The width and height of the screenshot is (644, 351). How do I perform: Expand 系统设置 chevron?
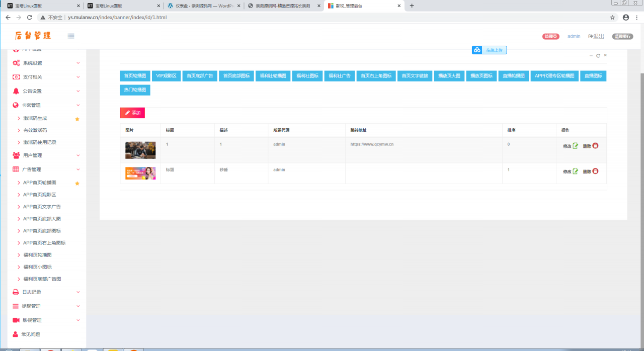pyautogui.click(x=78, y=63)
